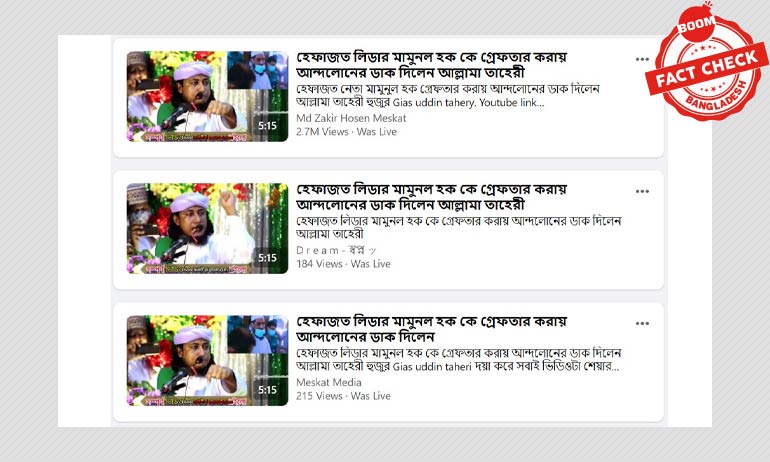Click the 5:15 duration badge on second thumbnail

[x=268, y=258]
